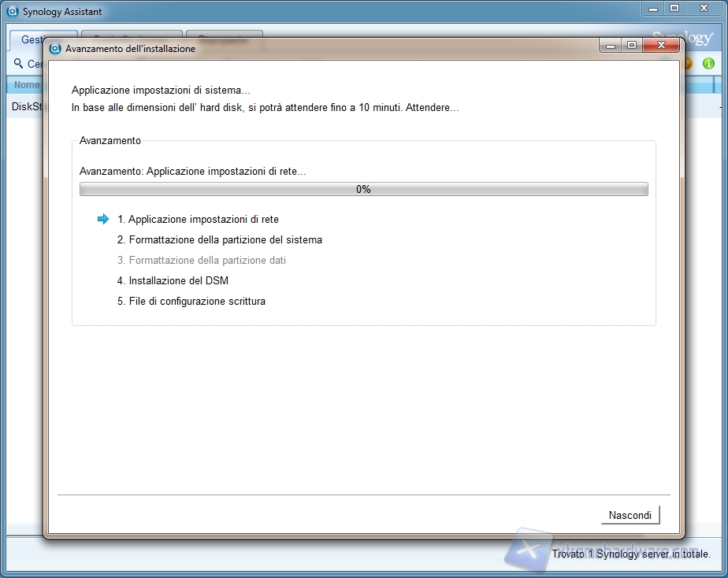Select the DiskStation row in server list
The image size is (728, 578).
click(x=26, y=106)
